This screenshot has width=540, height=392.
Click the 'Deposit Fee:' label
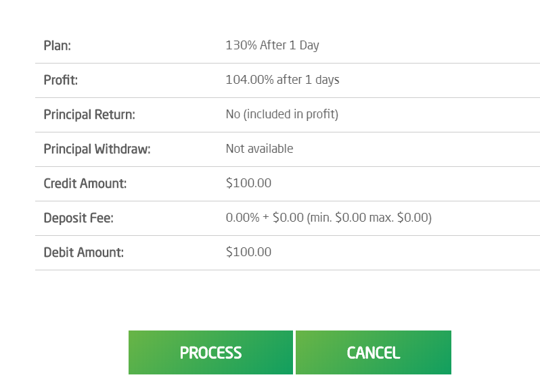78,218
